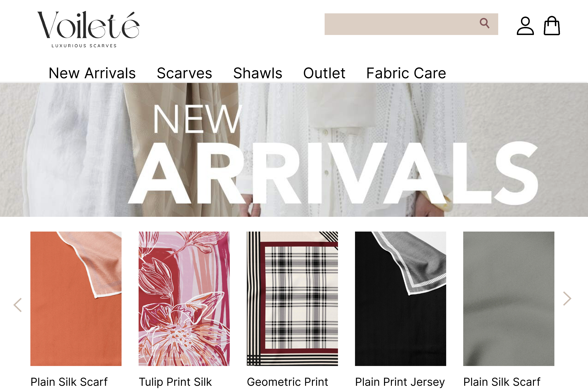Click the Voileté logo
Image resolution: width=588 pixels, height=389 pixels.
[88, 29]
